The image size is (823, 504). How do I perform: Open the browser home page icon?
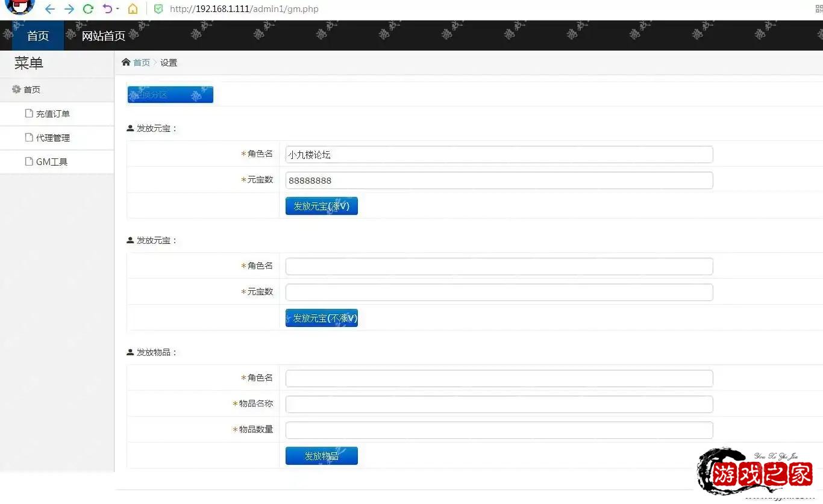[x=133, y=9]
